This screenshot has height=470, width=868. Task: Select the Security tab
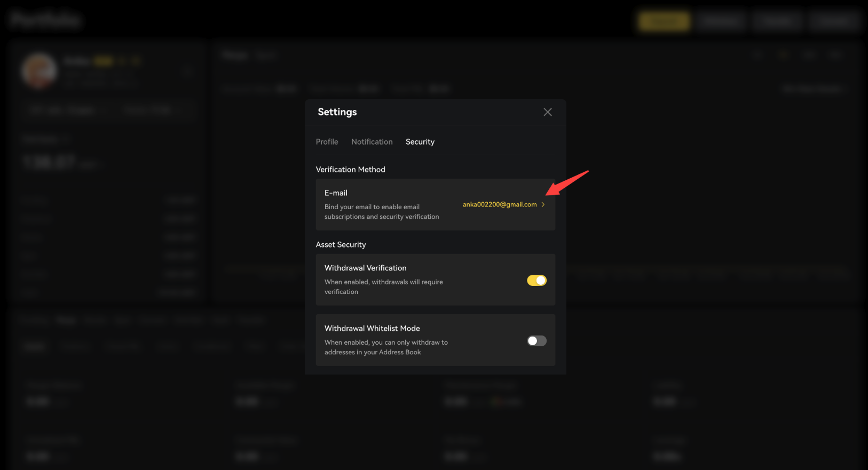pos(420,142)
